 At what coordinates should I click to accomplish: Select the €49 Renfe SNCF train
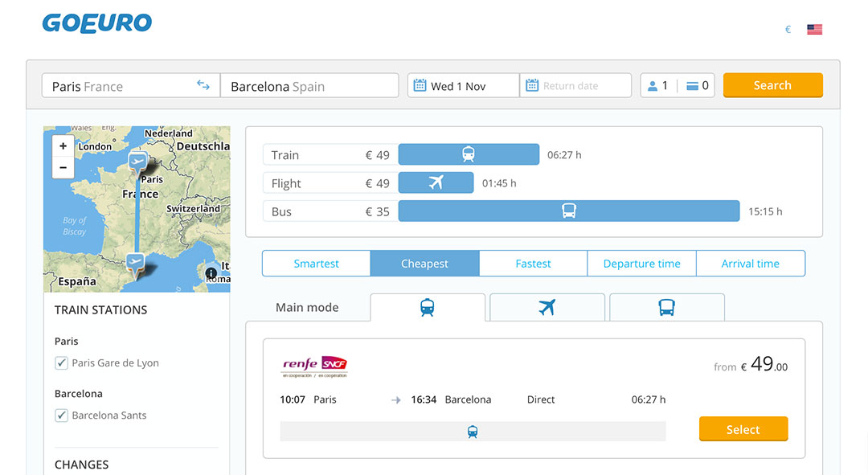click(x=743, y=429)
